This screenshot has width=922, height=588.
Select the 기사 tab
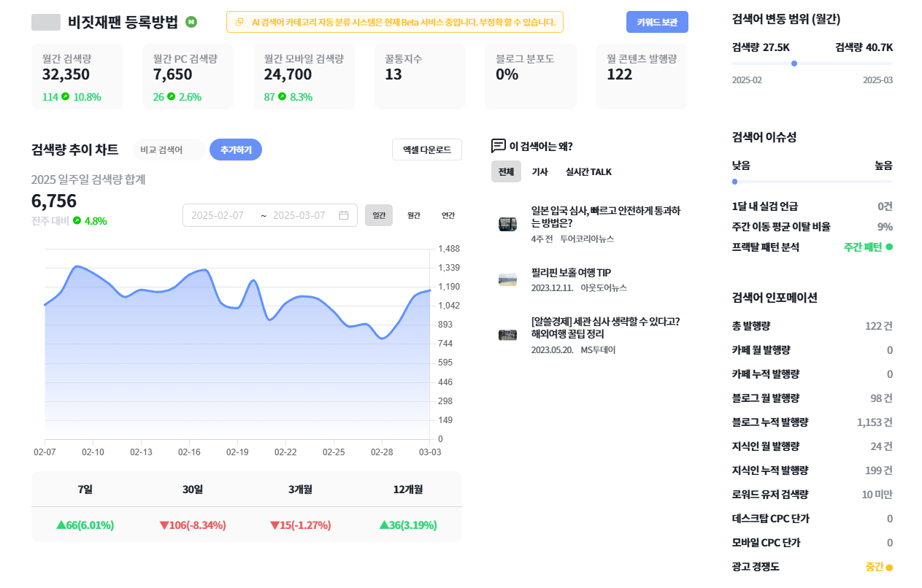tap(539, 172)
